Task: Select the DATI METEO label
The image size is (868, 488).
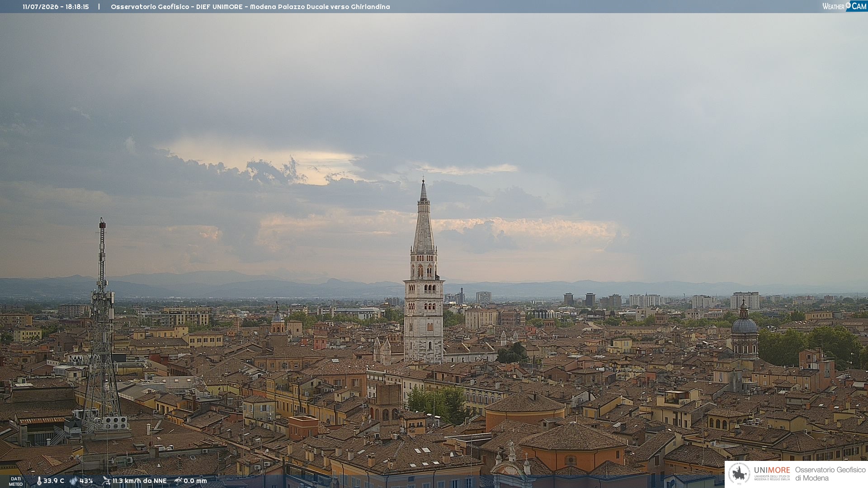Action: pos(16,481)
